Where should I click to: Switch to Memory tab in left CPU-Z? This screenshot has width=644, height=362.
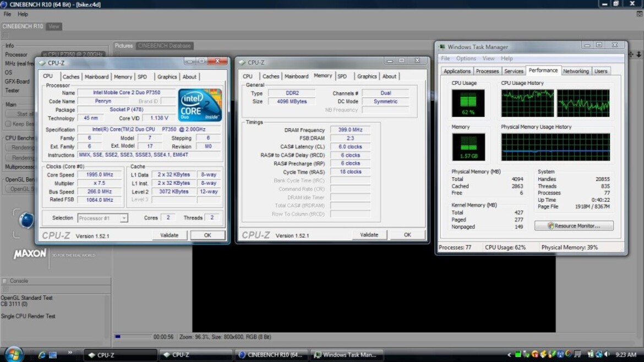point(123,77)
